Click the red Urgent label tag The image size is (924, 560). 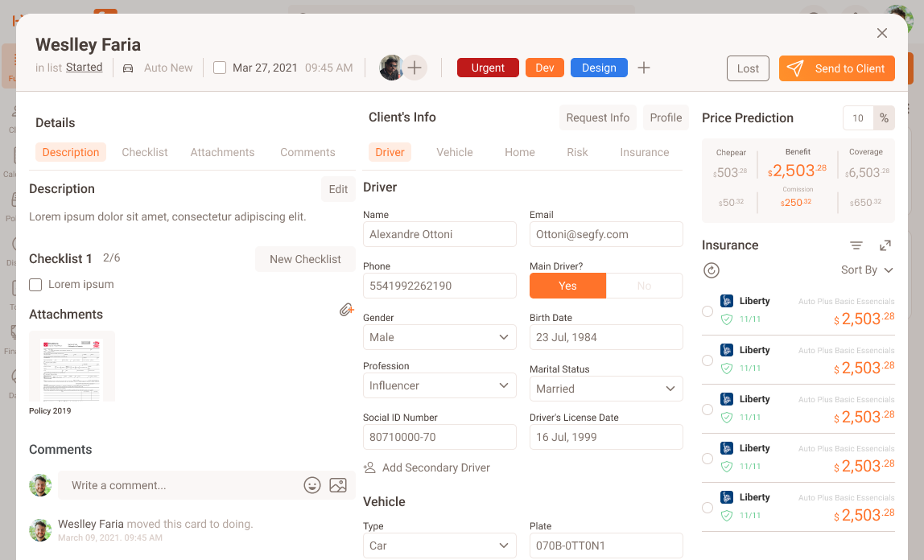click(488, 68)
